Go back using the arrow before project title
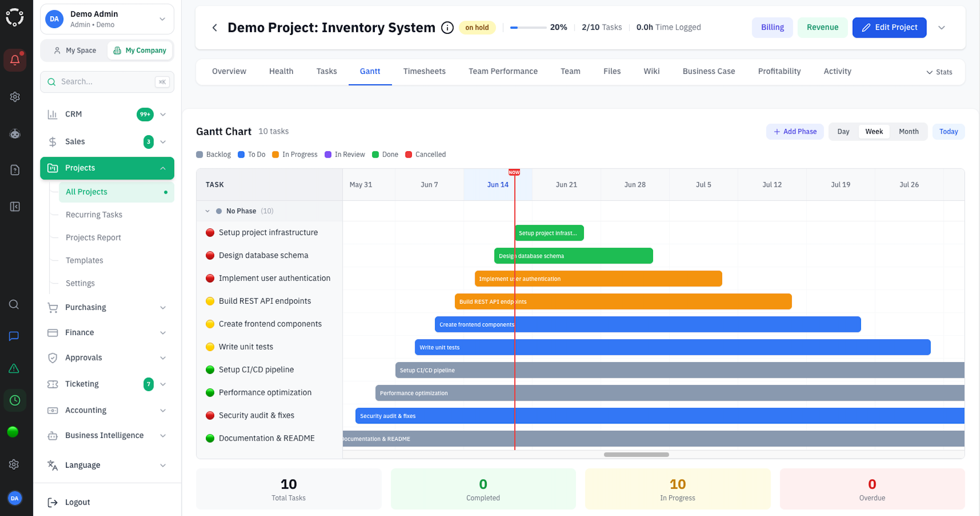This screenshot has width=980, height=516. [215, 28]
